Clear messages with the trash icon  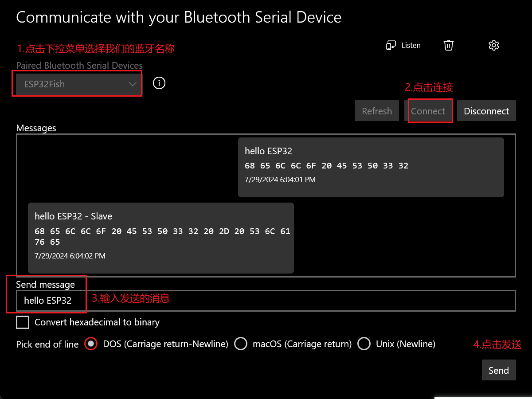[449, 45]
